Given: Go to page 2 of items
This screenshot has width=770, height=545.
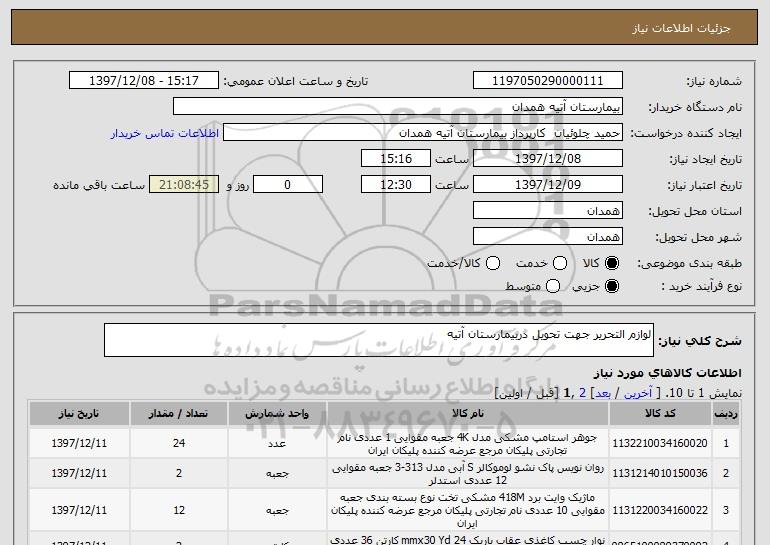Looking at the screenshot, I should (582, 393).
